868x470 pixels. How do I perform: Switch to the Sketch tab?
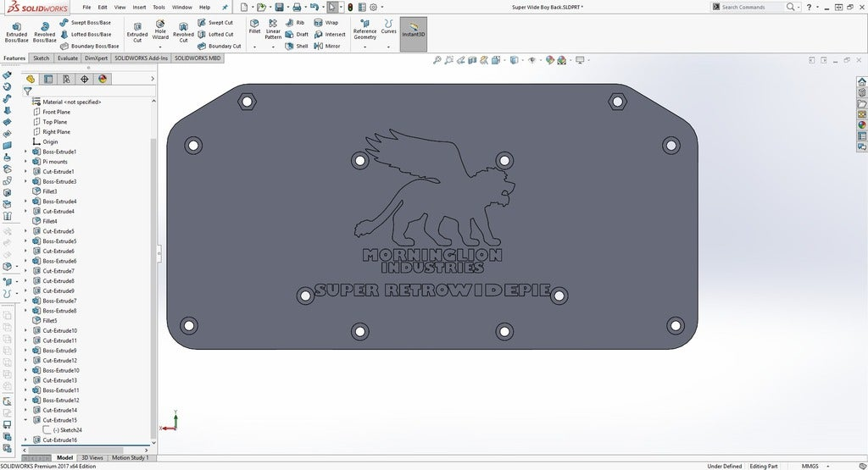point(41,58)
